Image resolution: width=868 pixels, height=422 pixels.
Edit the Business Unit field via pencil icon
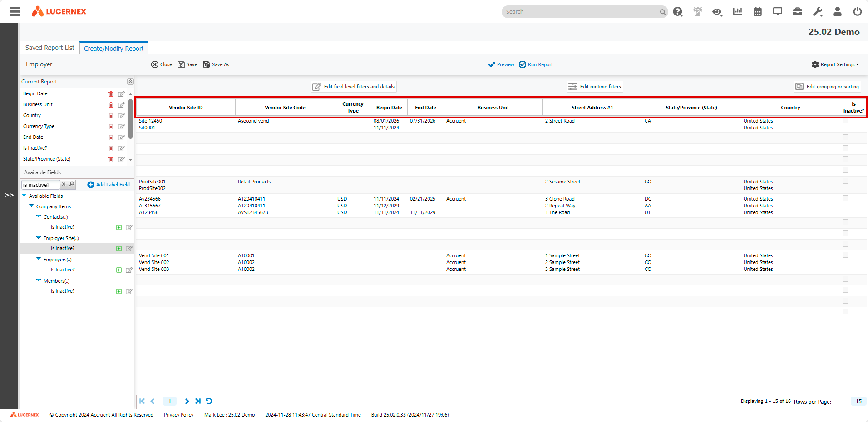coord(121,105)
